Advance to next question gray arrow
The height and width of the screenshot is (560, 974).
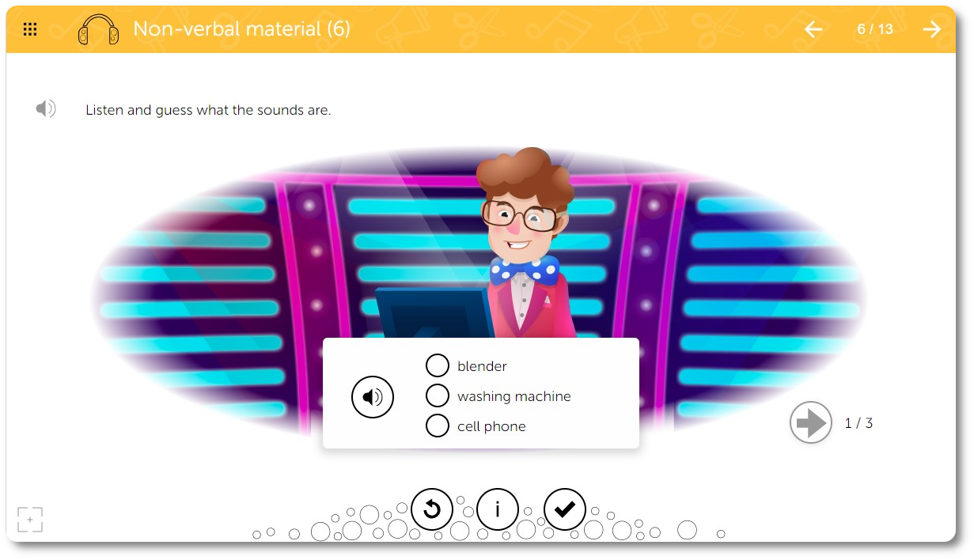point(811,423)
